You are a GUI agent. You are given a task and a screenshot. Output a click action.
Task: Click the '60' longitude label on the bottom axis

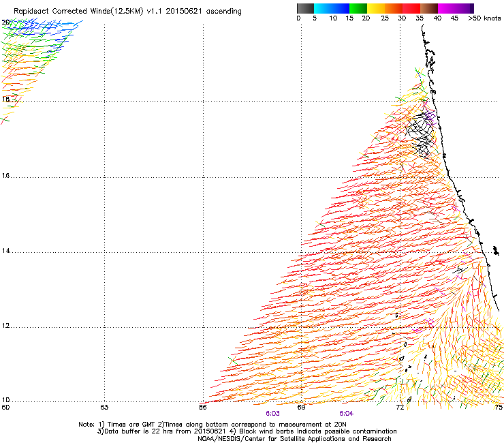[x=5, y=408]
